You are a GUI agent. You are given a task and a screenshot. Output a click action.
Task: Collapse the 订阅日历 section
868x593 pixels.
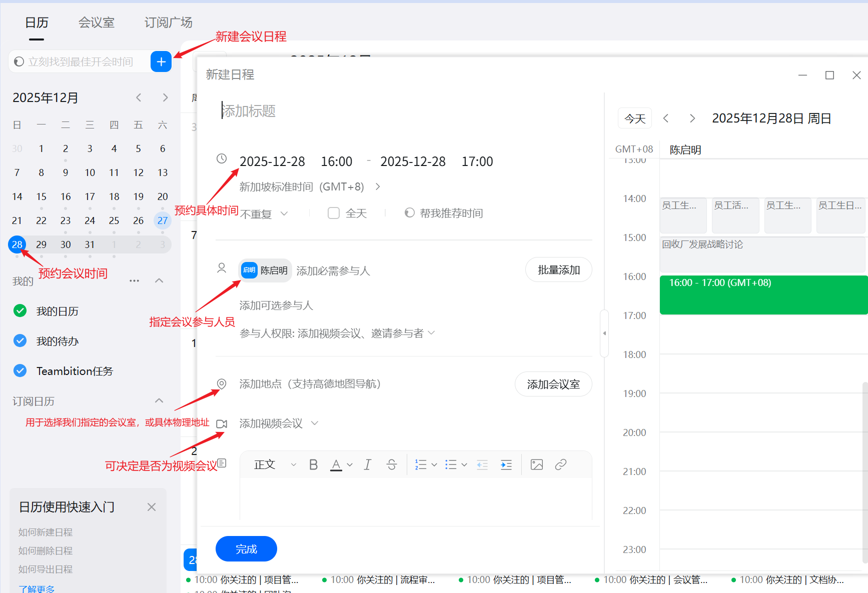point(159,401)
